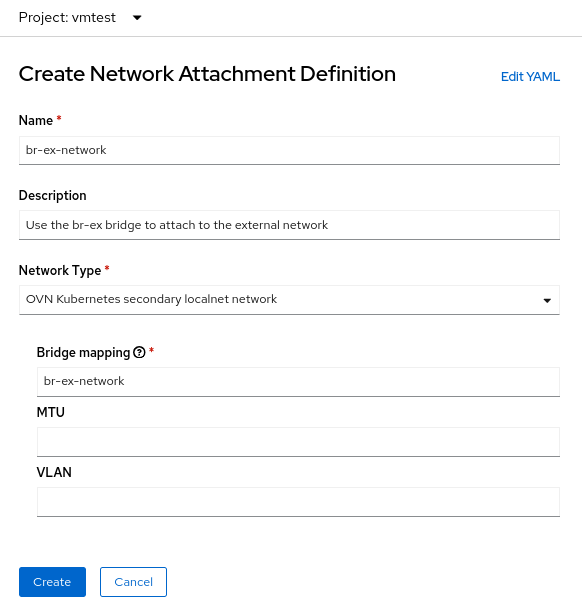Viewport: 582px width, 608px height.
Task: Click the Name field label
Action: (36, 120)
